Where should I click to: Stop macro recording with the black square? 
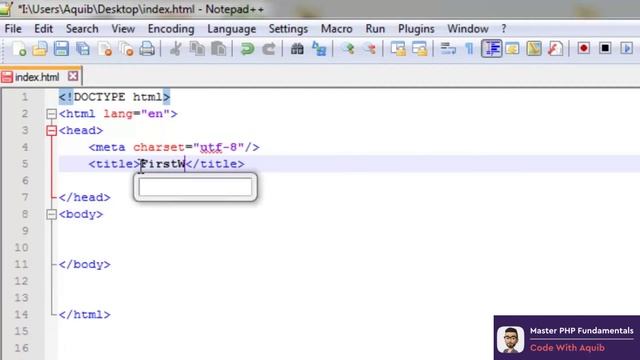point(605,48)
